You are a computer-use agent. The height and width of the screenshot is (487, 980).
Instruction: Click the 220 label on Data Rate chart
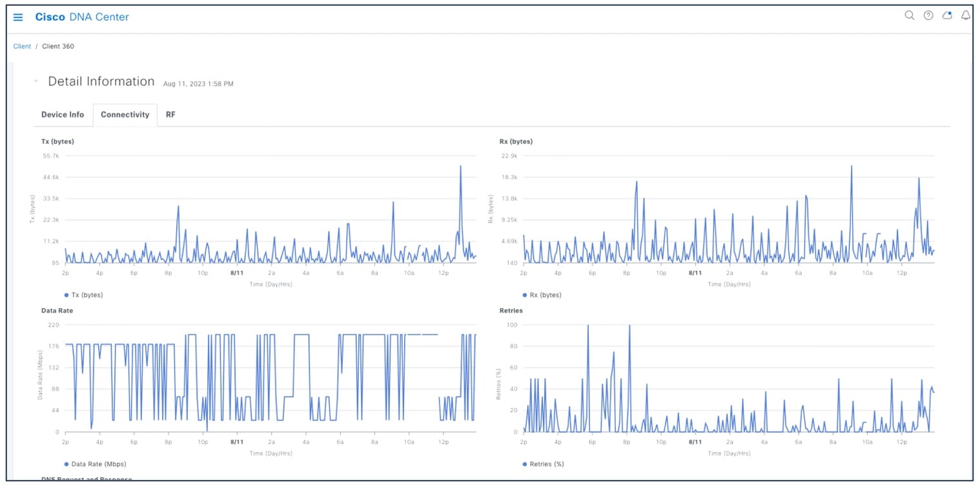tap(55, 325)
